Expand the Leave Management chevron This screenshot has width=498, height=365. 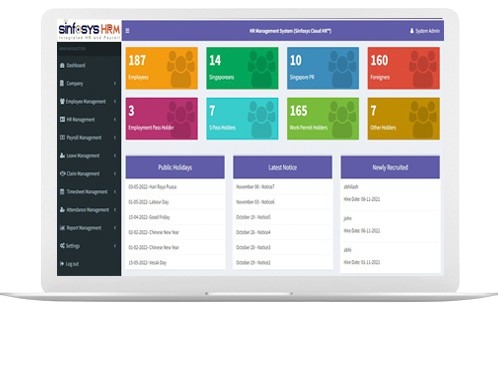pyautogui.click(x=115, y=155)
